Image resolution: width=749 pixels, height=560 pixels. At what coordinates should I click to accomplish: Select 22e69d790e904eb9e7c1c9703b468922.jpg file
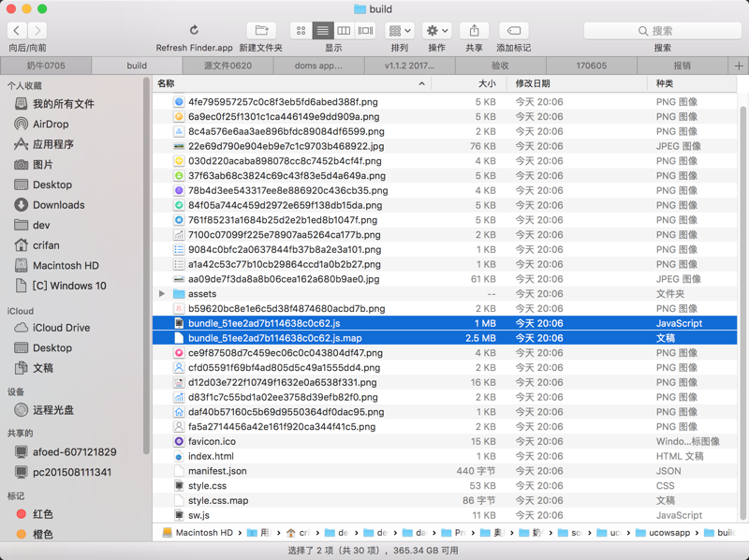point(445,146)
